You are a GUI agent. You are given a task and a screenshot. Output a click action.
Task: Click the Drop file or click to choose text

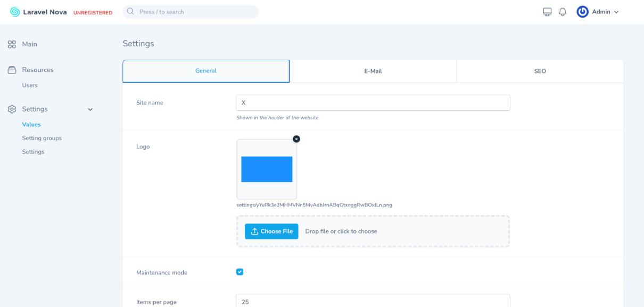click(341, 231)
